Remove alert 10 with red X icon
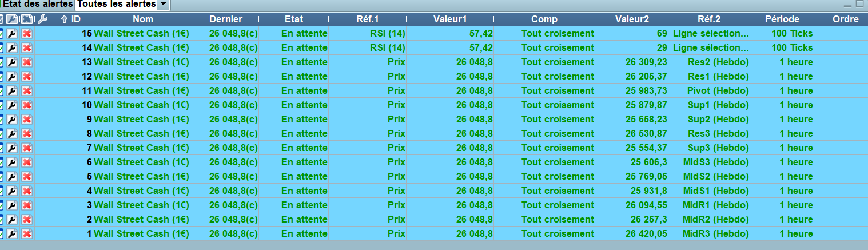The height and width of the screenshot is (250, 868). [26, 105]
